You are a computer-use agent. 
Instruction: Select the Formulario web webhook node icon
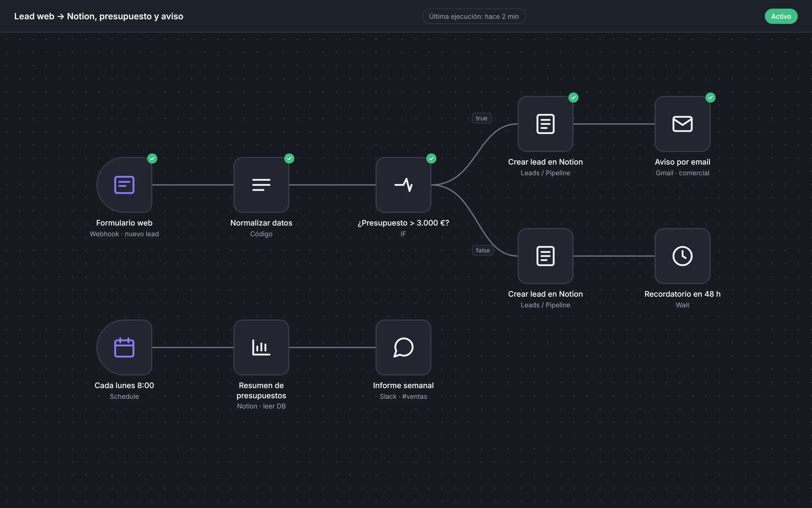pos(124,185)
